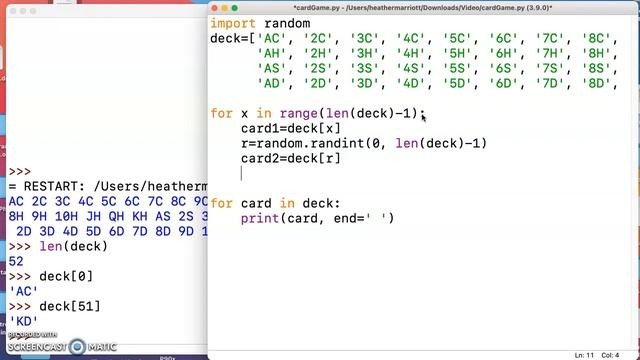Maximize the cardGame.py editor window
Image resolution: width=640 pixels, height=360 pixels.
235,8
